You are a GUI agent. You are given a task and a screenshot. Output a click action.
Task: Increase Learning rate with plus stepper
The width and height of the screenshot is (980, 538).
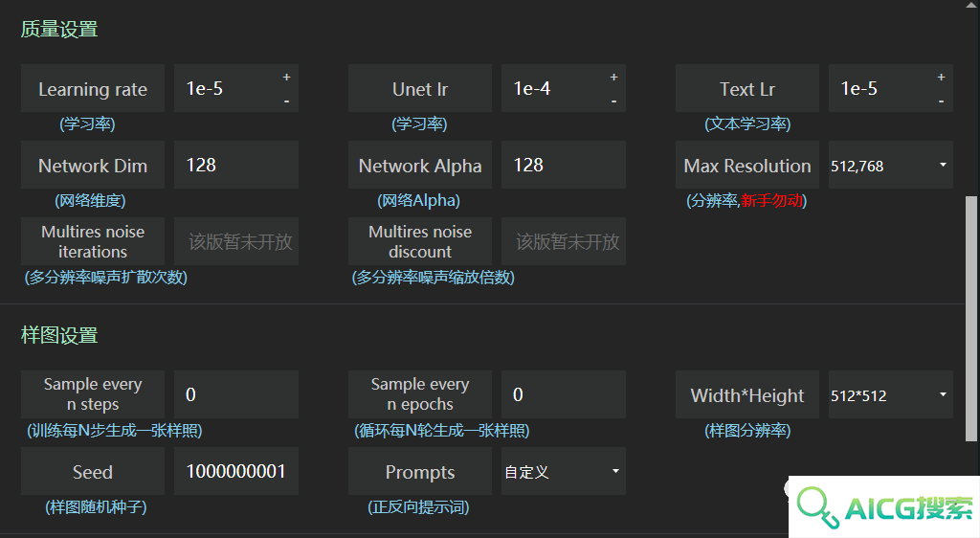pyautogui.click(x=286, y=77)
